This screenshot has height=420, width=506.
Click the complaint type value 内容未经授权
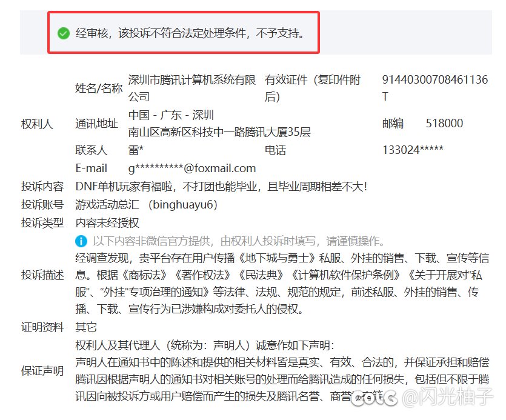coord(108,222)
